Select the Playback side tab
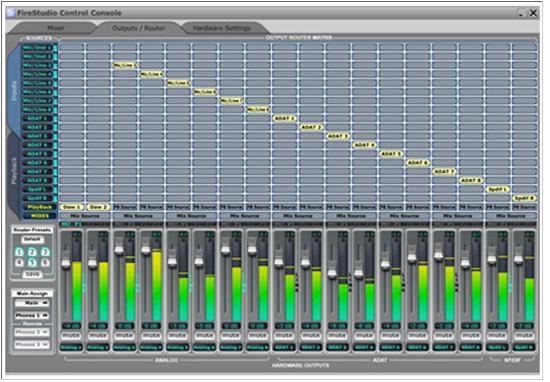The height and width of the screenshot is (382, 550). click(x=14, y=170)
